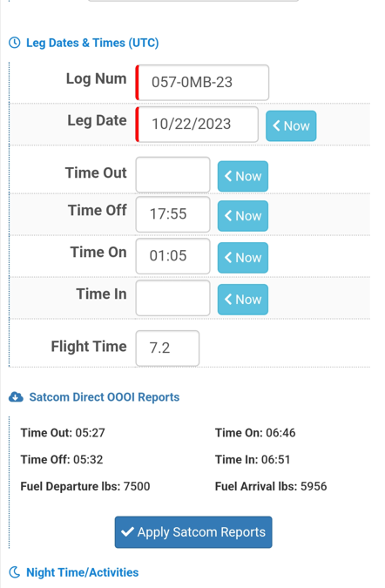Click the clock icon beside Leg Dates & Times
385x588 pixels.
pos(15,43)
